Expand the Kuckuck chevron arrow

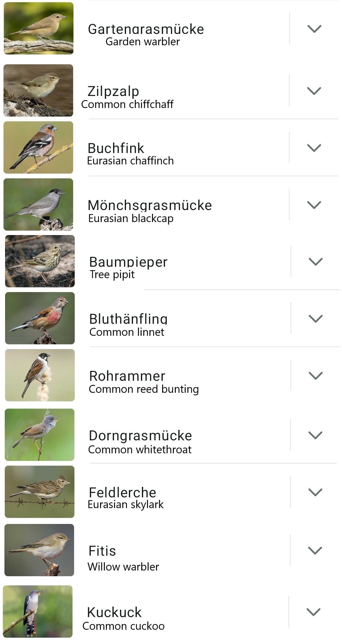[x=313, y=612]
